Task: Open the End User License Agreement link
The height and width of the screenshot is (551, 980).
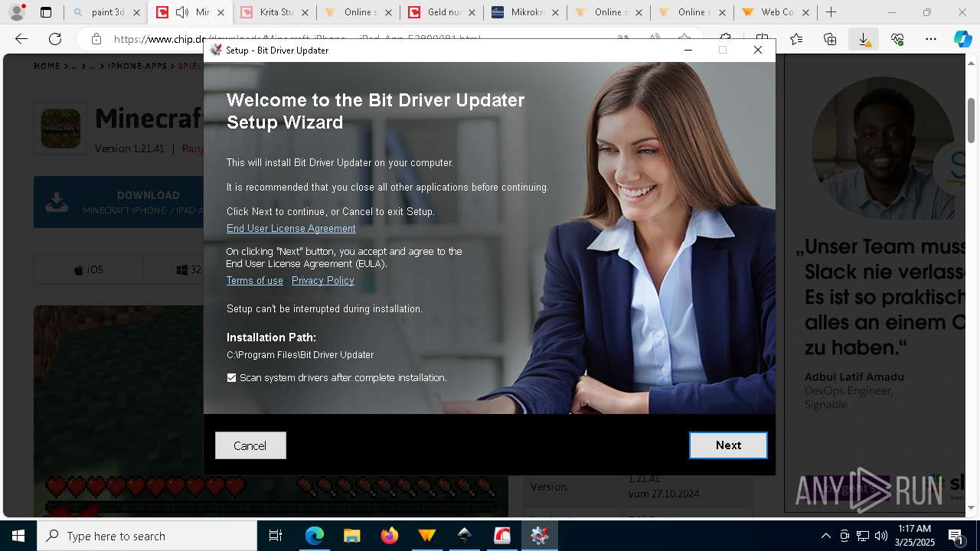Action: (x=291, y=228)
